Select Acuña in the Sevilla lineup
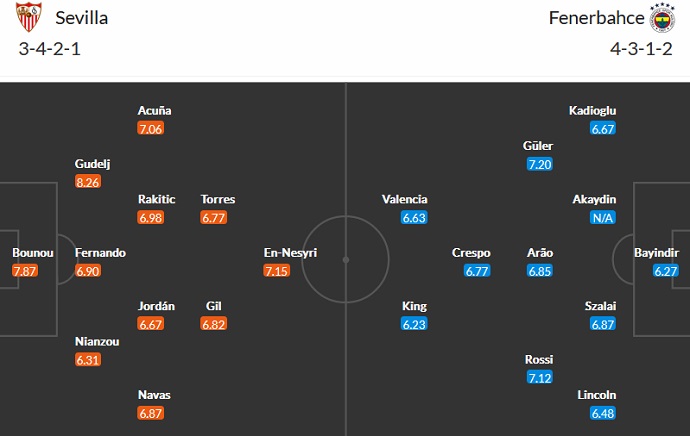The width and height of the screenshot is (690, 436). point(155,110)
